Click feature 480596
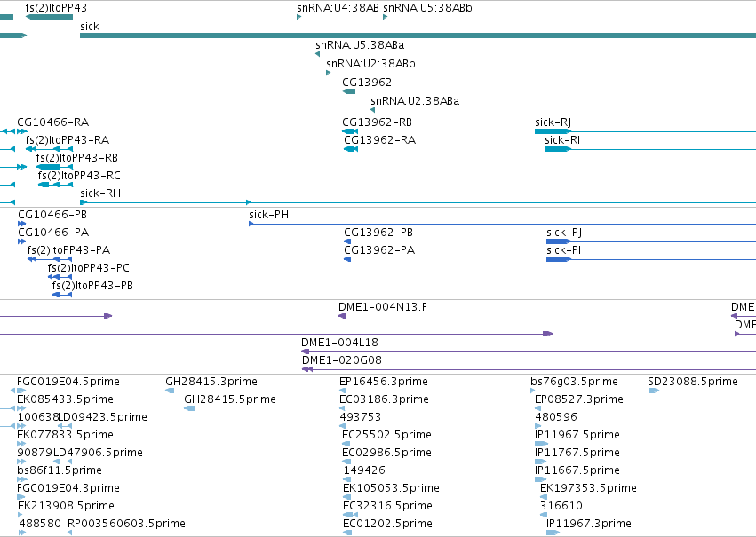 click(x=556, y=417)
